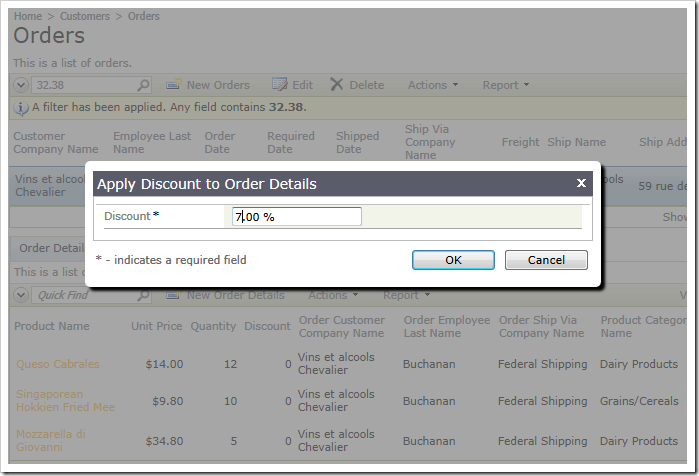Sort by Order Ship Via Company Name header
The width and height of the screenshot is (699, 476).
coord(541,327)
